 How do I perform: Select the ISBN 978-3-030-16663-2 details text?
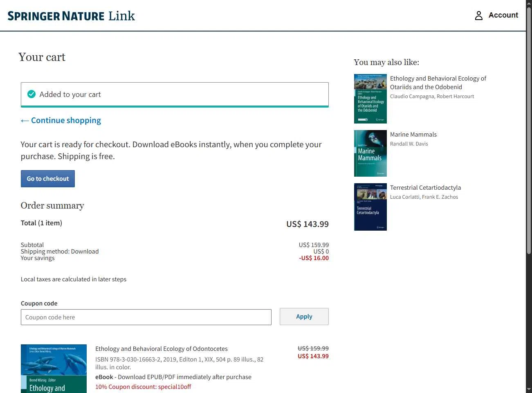point(179,363)
